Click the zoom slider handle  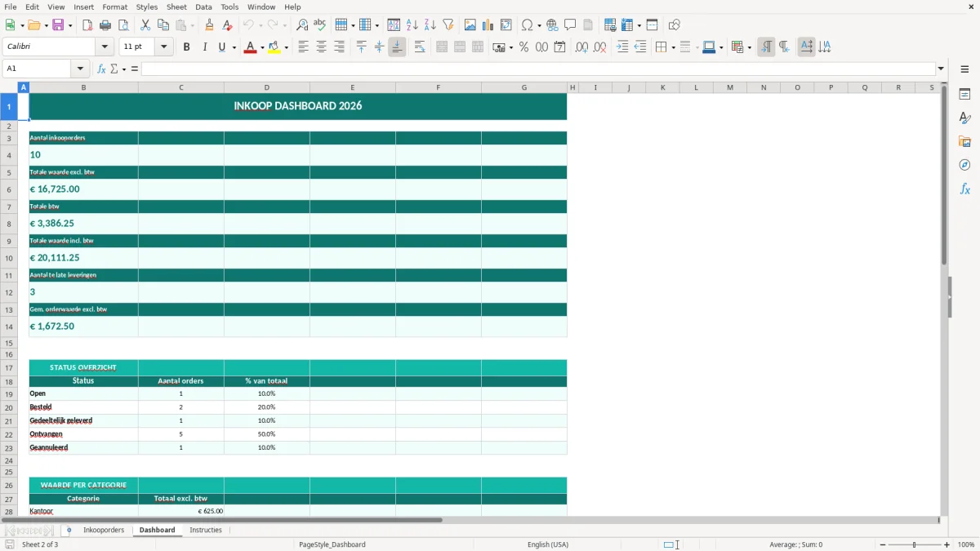pos(915,544)
